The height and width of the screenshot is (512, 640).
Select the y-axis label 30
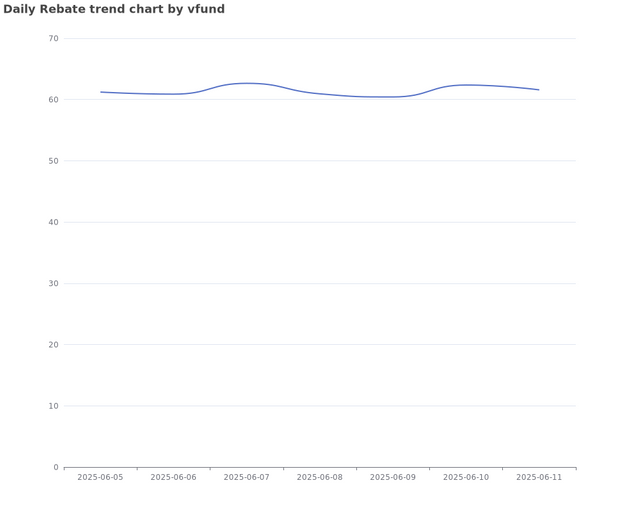pyautogui.click(x=53, y=284)
